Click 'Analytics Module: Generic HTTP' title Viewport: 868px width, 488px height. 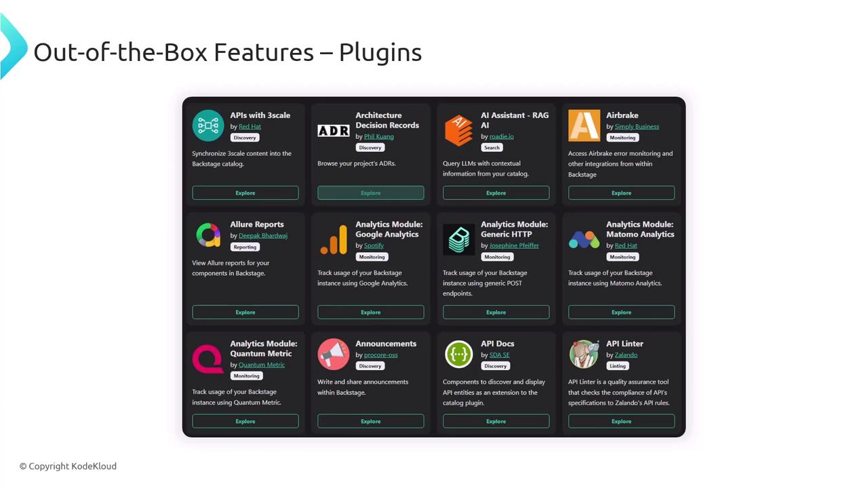[515, 230]
